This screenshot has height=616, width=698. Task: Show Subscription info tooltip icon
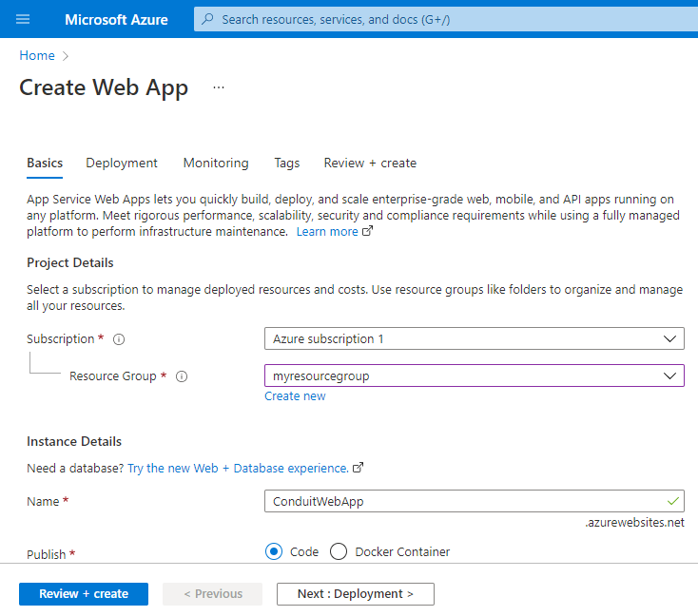coord(119,339)
